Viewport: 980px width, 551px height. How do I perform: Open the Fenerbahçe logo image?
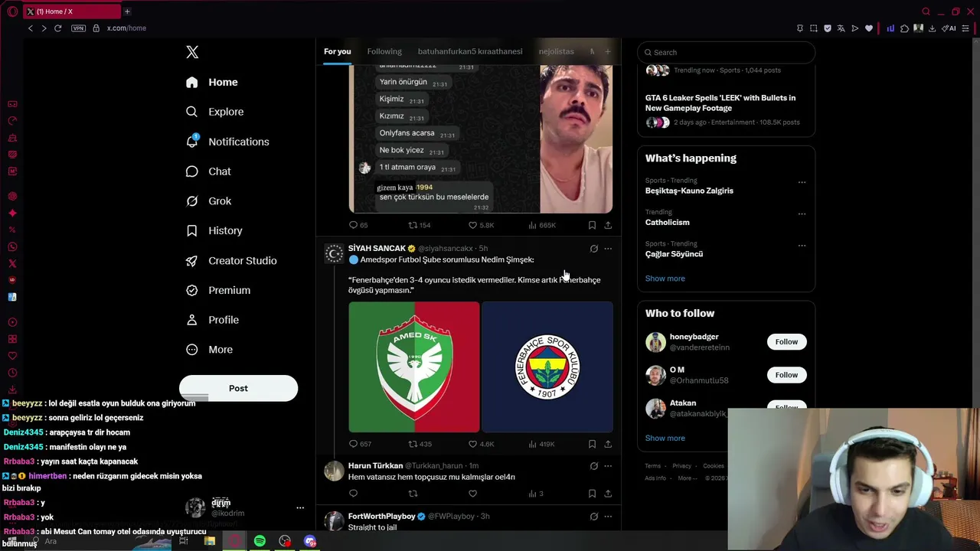point(547,367)
